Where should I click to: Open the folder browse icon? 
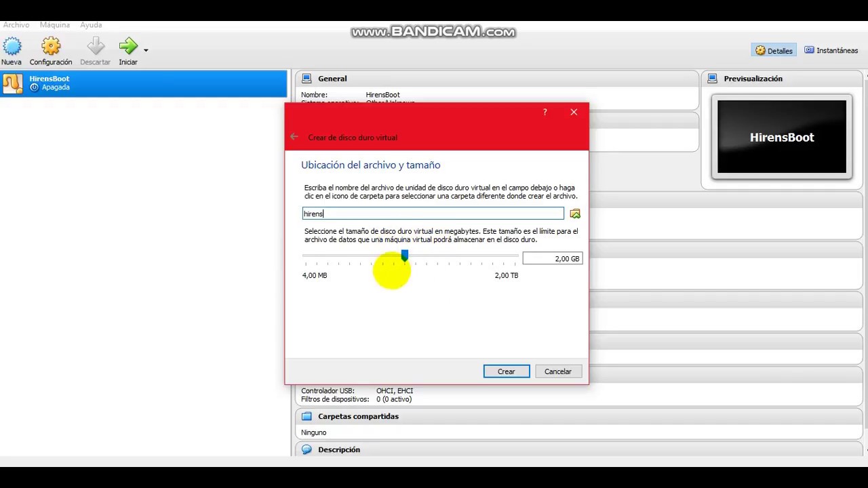pyautogui.click(x=575, y=213)
